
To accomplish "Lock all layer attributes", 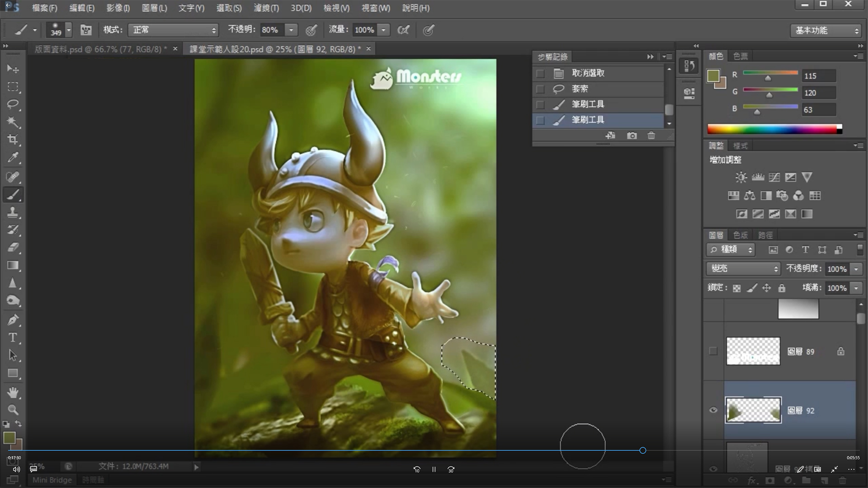I will click(x=782, y=288).
